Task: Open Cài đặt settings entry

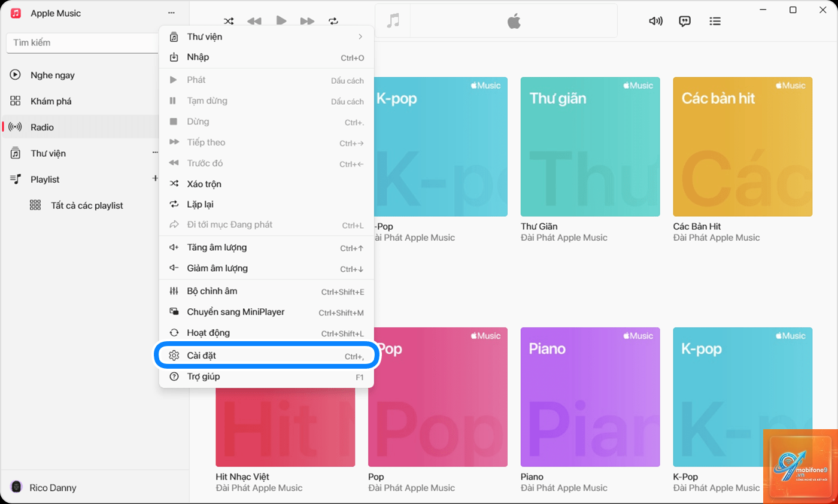Action: click(x=266, y=356)
